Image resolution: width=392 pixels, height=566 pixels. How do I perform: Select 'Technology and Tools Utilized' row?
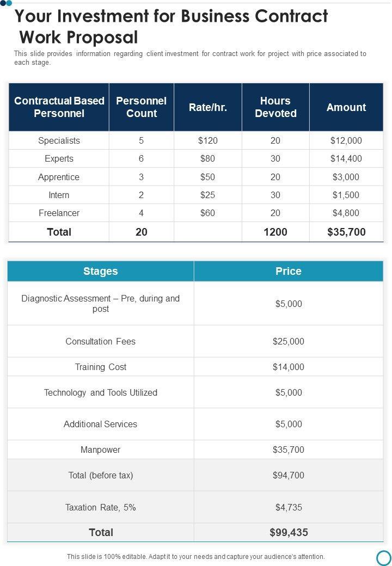click(x=101, y=392)
